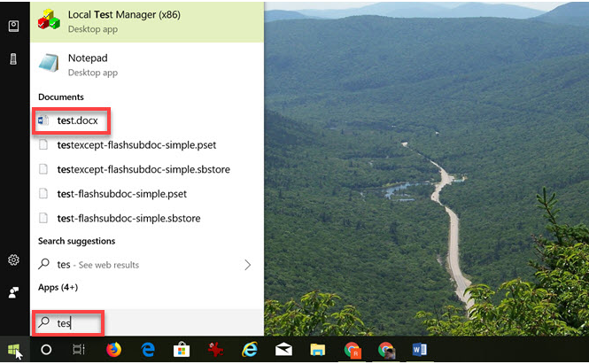The height and width of the screenshot is (364, 589).
Task: Launch Firefox from the taskbar
Action: [113, 349]
